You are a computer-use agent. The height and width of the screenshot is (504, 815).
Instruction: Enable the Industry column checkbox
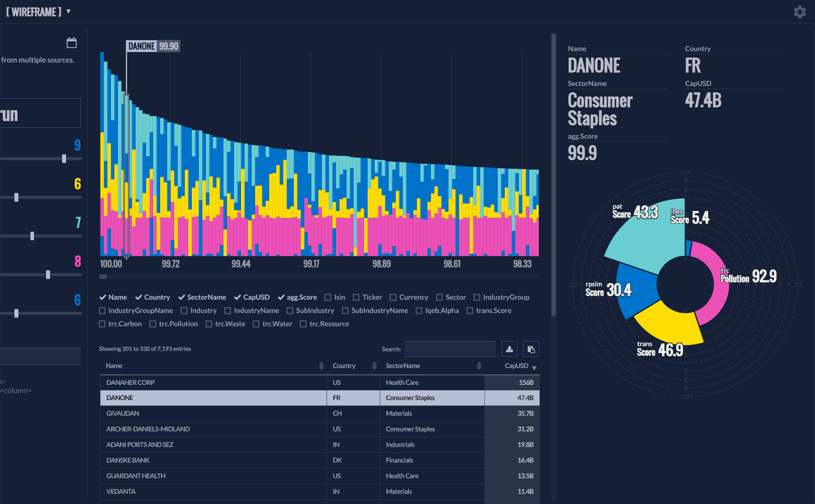184,311
